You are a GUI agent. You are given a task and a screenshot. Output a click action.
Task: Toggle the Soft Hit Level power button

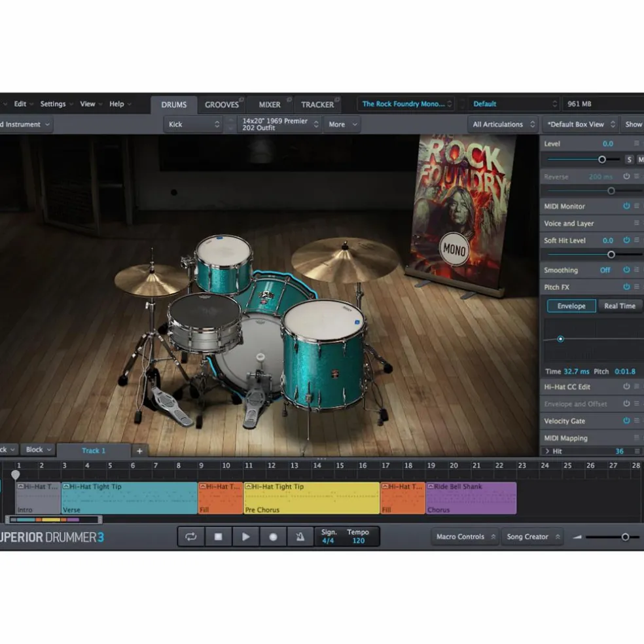[626, 240]
